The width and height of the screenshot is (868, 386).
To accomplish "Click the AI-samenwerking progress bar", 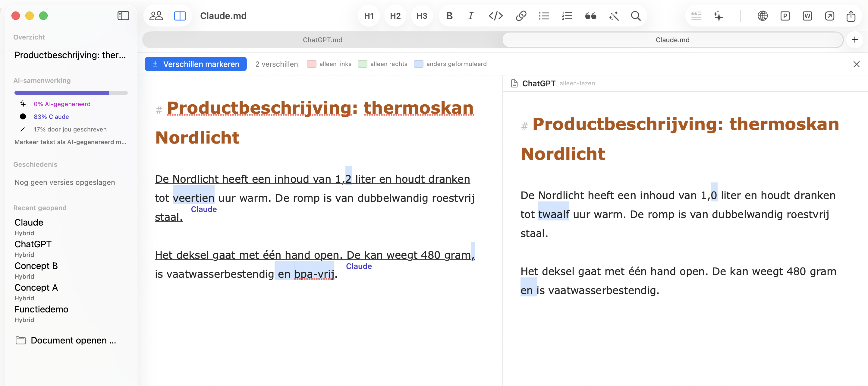I will [x=71, y=93].
